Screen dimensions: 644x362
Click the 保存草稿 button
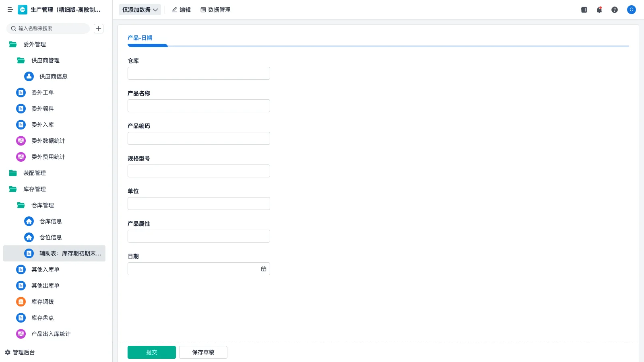pyautogui.click(x=203, y=352)
